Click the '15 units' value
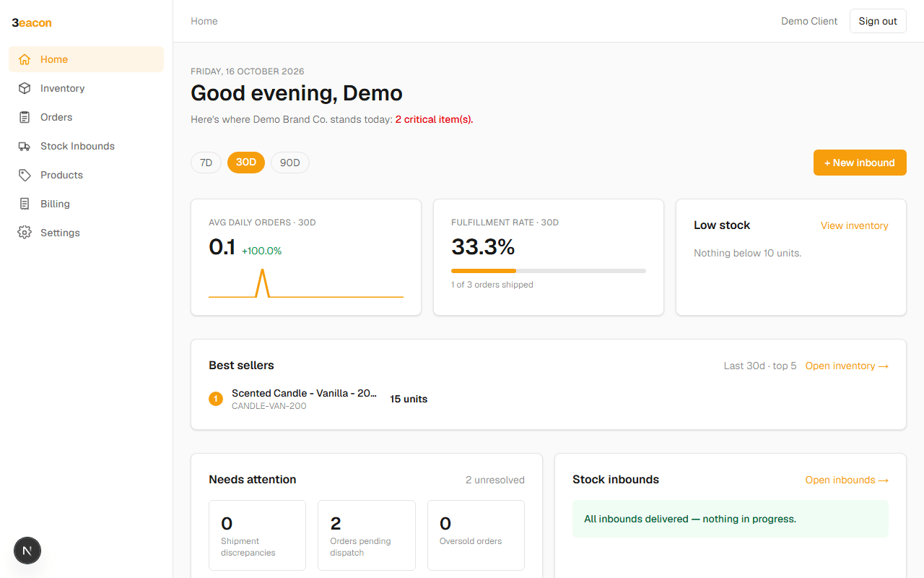Image resolution: width=924 pixels, height=578 pixels. [x=409, y=399]
